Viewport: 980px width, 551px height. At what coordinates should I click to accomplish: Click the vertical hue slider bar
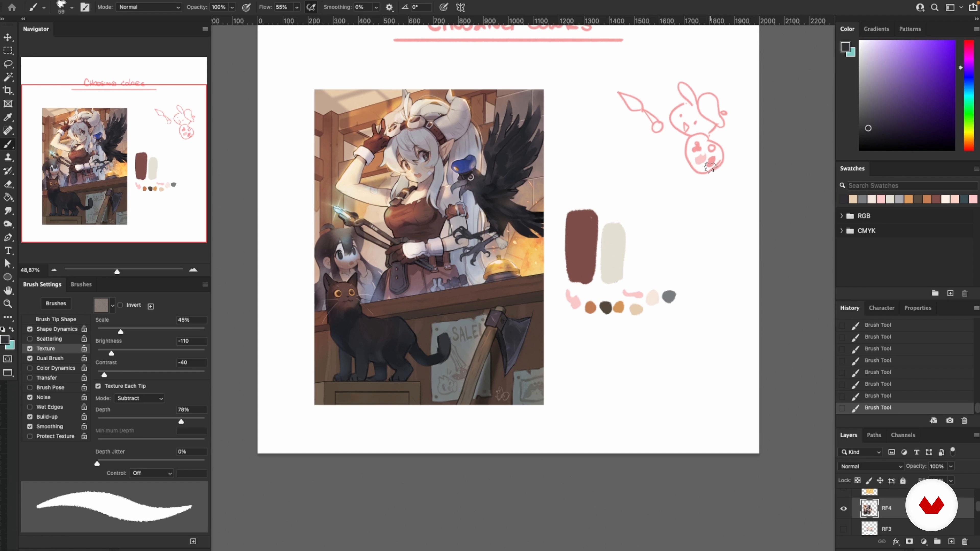968,95
